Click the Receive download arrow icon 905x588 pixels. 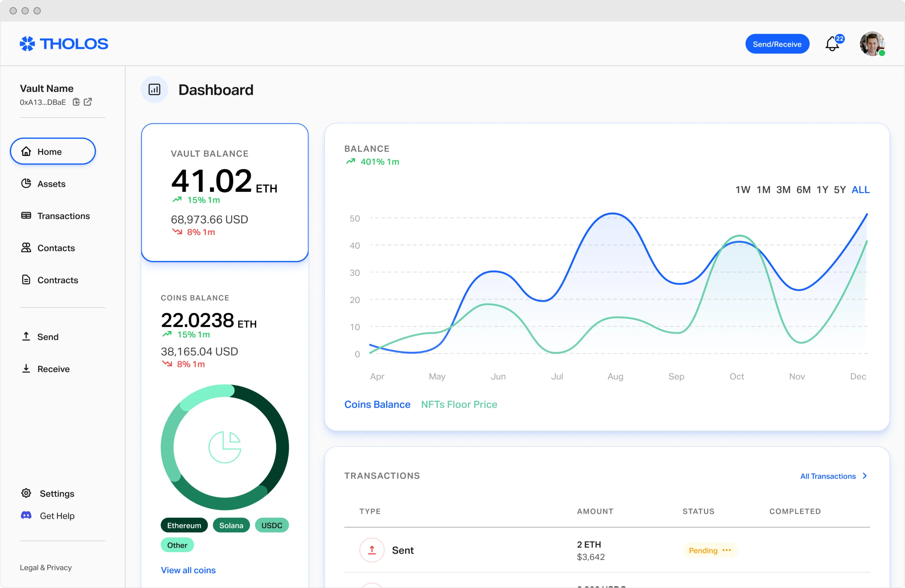click(x=26, y=368)
